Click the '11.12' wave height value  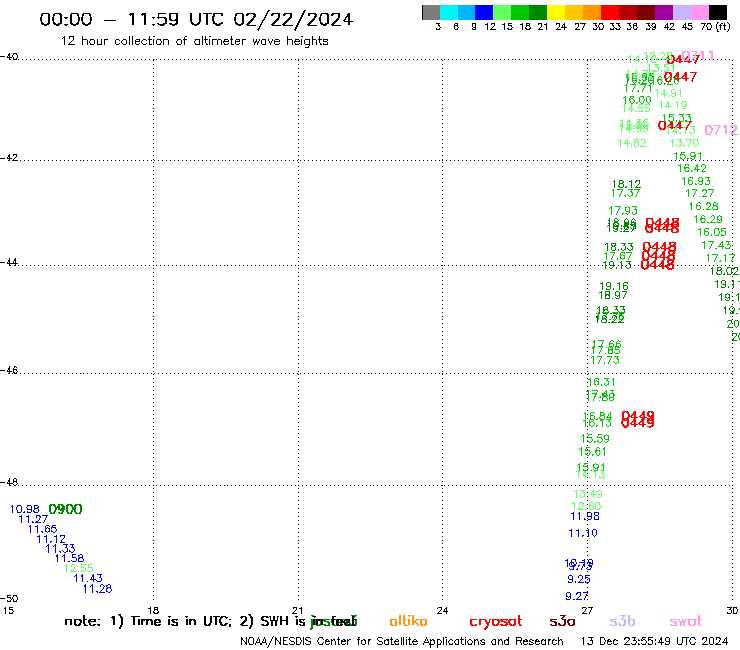pyautogui.click(x=51, y=539)
